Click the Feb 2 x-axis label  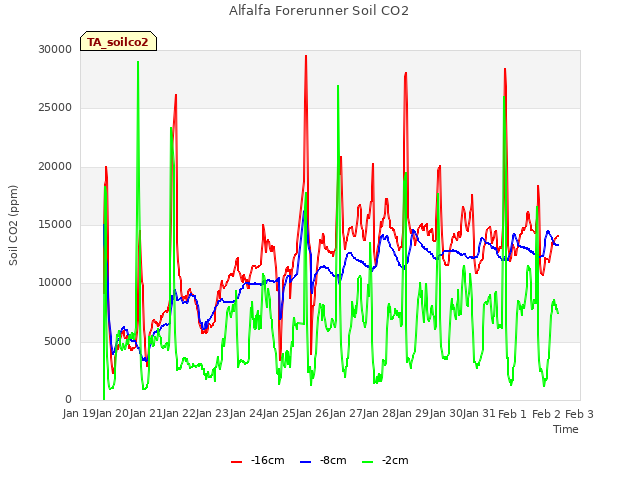(x=546, y=414)
